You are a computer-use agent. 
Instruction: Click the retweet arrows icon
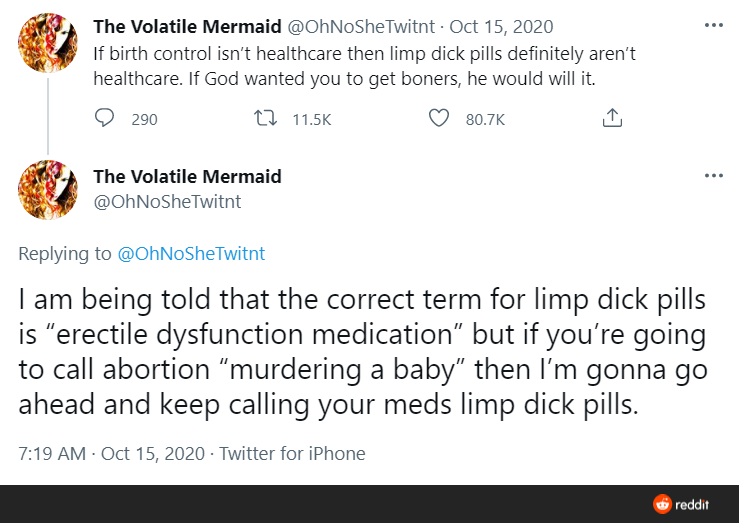click(x=265, y=119)
